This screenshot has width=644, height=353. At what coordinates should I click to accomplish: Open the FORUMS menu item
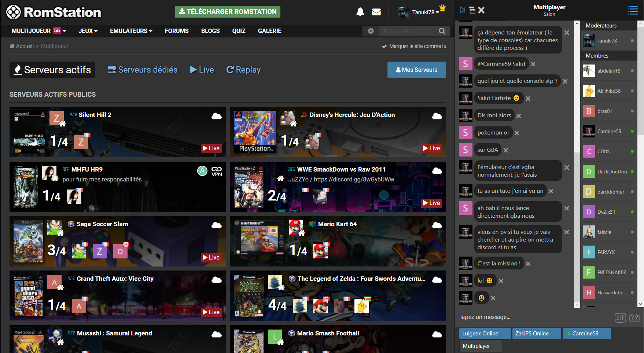(177, 31)
